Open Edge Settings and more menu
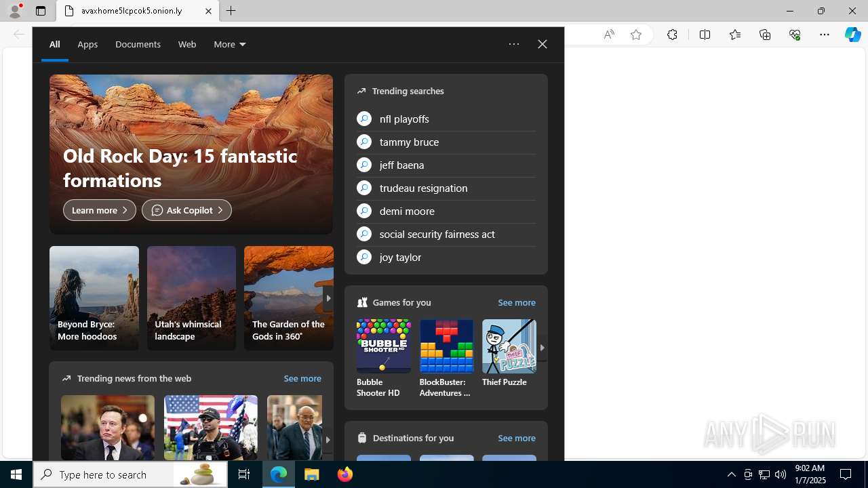This screenshot has height=488, width=868. coord(825,35)
